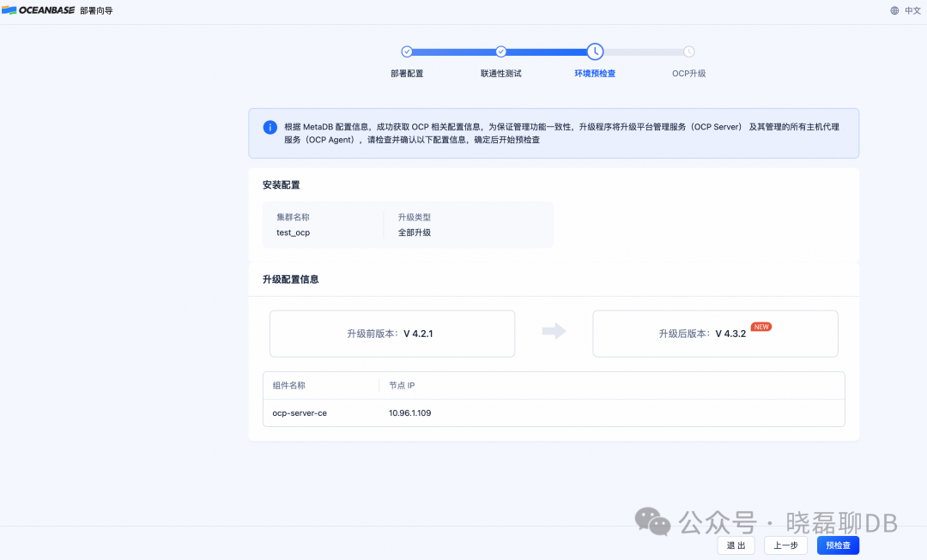Go back with the 上一步 button
The image size is (927, 560).
tap(785, 545)
